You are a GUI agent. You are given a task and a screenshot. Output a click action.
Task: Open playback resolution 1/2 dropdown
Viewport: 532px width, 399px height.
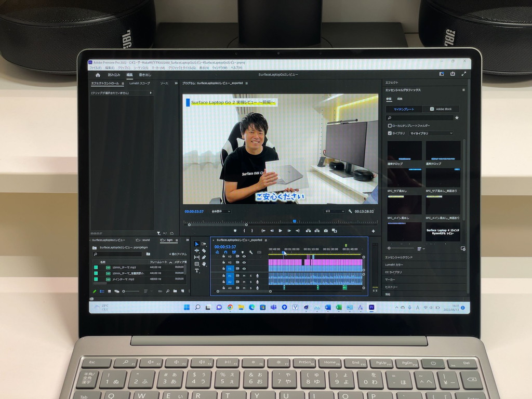(334, 211)
